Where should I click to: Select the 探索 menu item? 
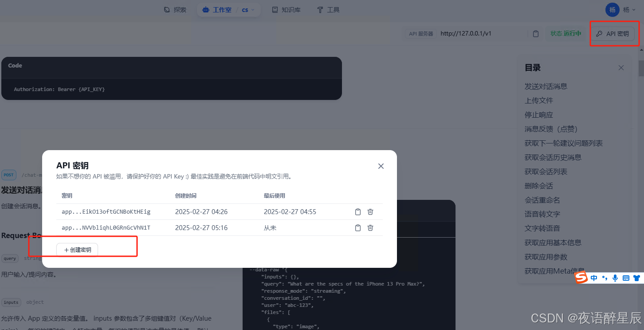point(175,9)
